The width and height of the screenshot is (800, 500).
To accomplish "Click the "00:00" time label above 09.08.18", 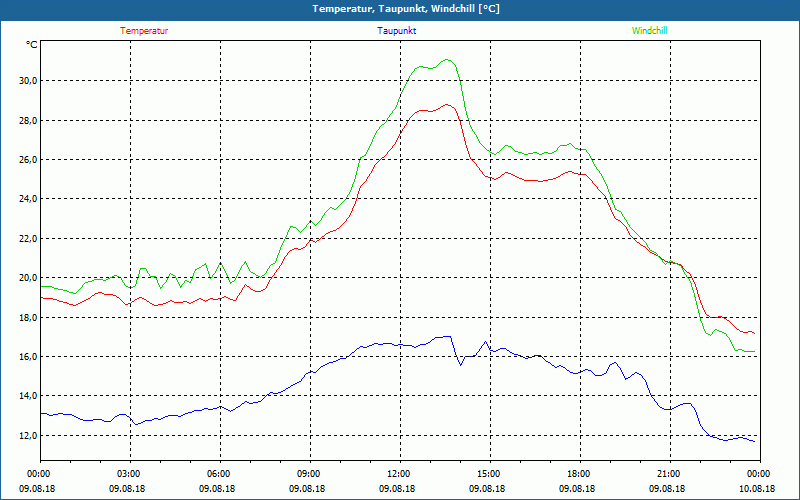I will pyautogui.click(x=38, y=474).
